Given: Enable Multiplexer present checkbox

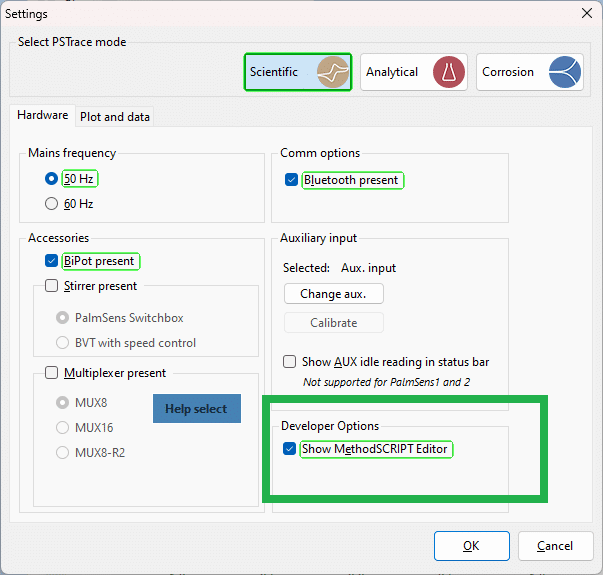Looking at the screenshot, I should 51,373.
